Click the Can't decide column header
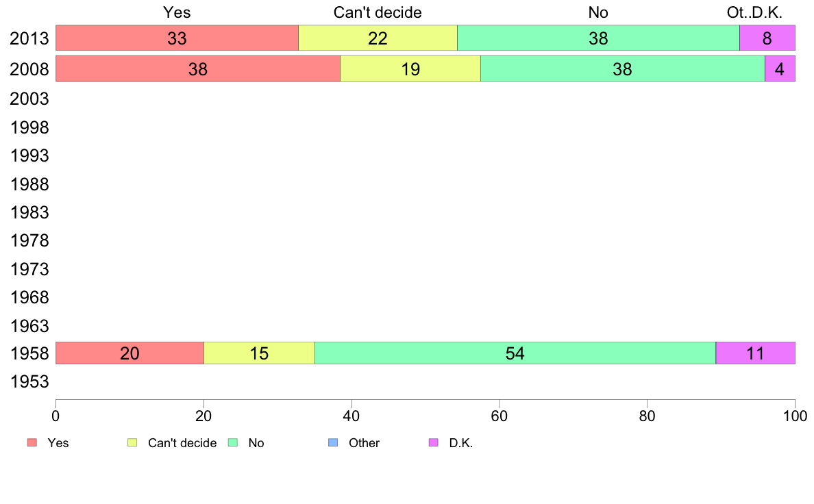This screenshot has height=504, width=814. 378,12
